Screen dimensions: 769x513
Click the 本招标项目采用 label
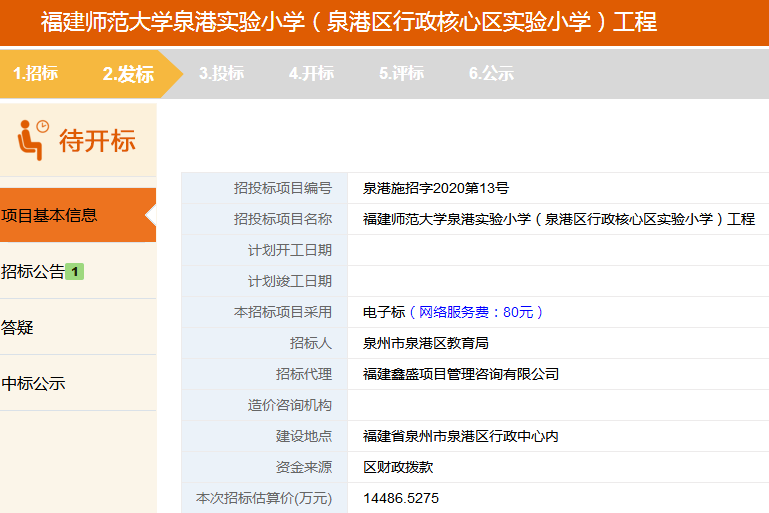click(283, 312)
